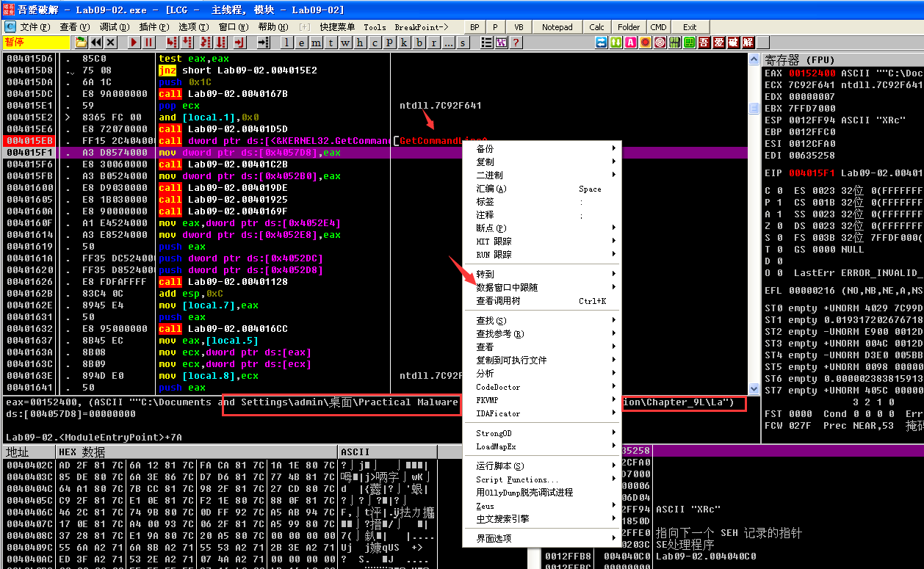Screen dimensions: 924x569
Task: Click the Go to address arrow icon
Action: pos(264,43)
